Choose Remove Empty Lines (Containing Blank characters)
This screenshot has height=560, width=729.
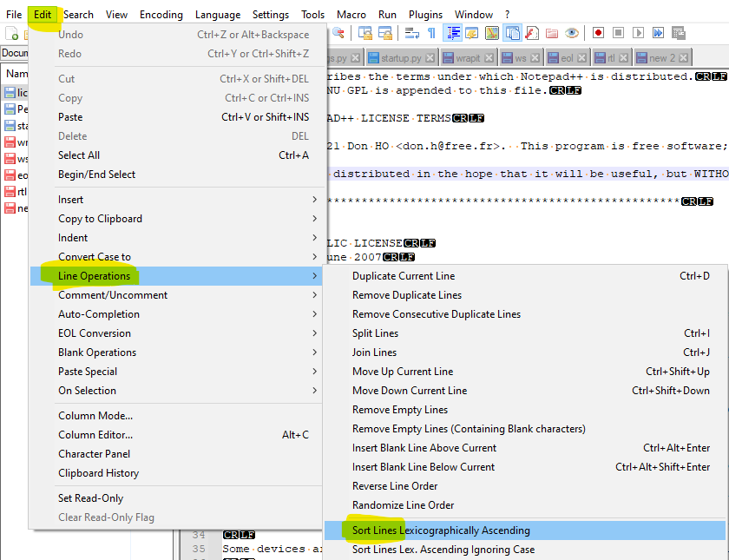tap(525, 428)
